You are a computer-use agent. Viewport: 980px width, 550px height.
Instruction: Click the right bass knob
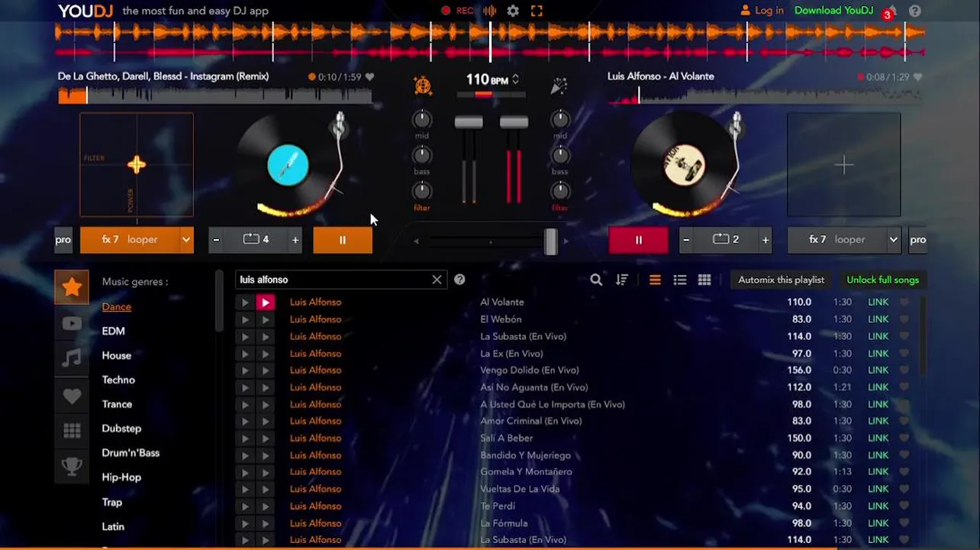coord(560,155)
